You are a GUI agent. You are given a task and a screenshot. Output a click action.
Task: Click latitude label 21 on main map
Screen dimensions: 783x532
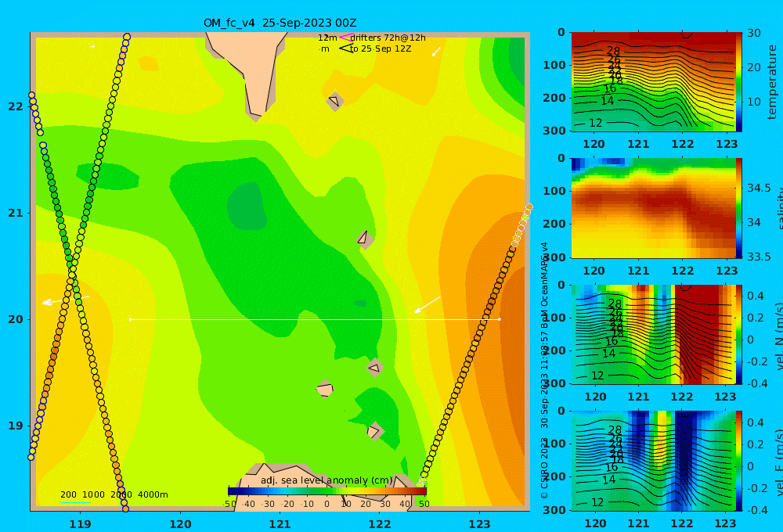(x=16, y=213)
